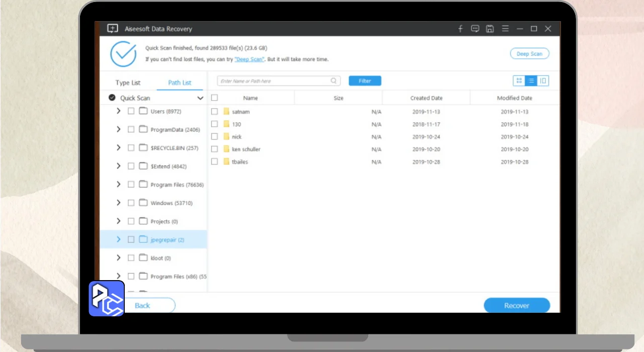This screenshot has height=352, width=644.
Task: Sort by the Size column header
Action: coord(339,98)
